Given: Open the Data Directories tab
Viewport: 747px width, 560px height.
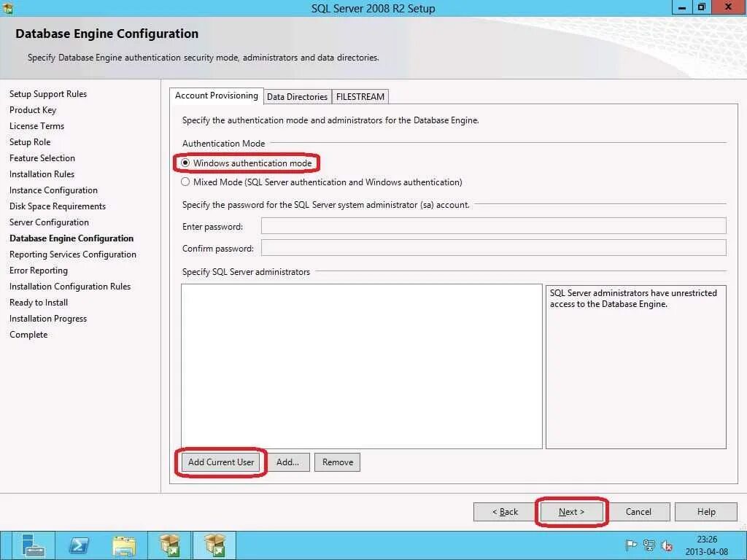Looking at the screenshot, I should click(298, 97).
